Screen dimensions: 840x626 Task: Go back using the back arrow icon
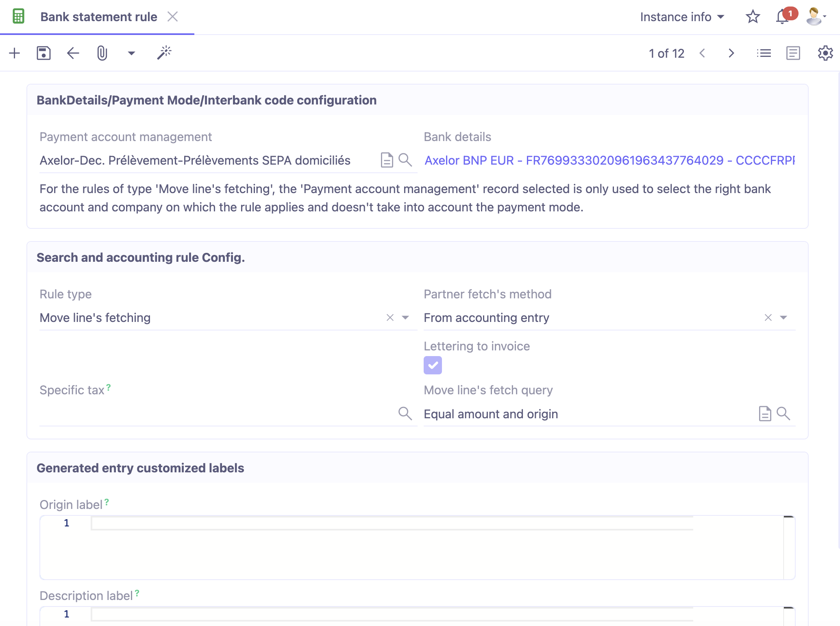coord(73,53)
